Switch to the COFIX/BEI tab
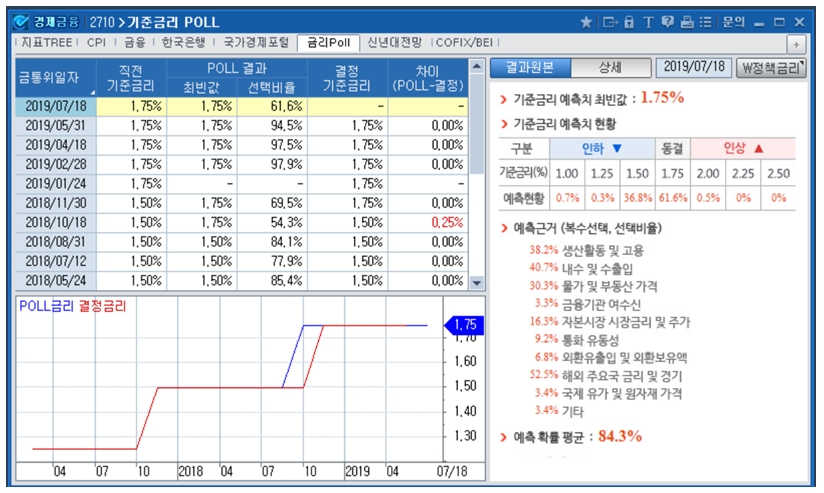Viewport: 824px width, 493px height. pos(464,43)
